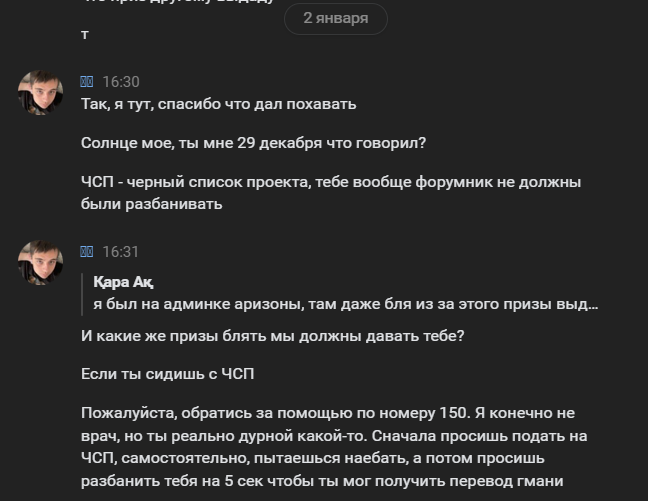Select message 'Так, я тут, спасибо'
This screenshot has height=501, width=648.
[x=218, y=104]
